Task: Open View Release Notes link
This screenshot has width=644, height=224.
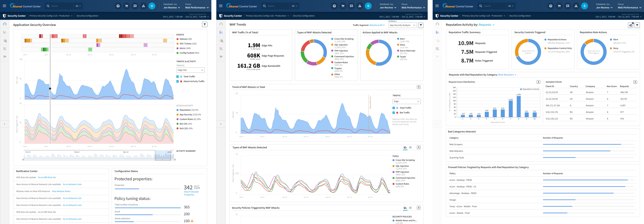Action: click(x=61, y=191)
